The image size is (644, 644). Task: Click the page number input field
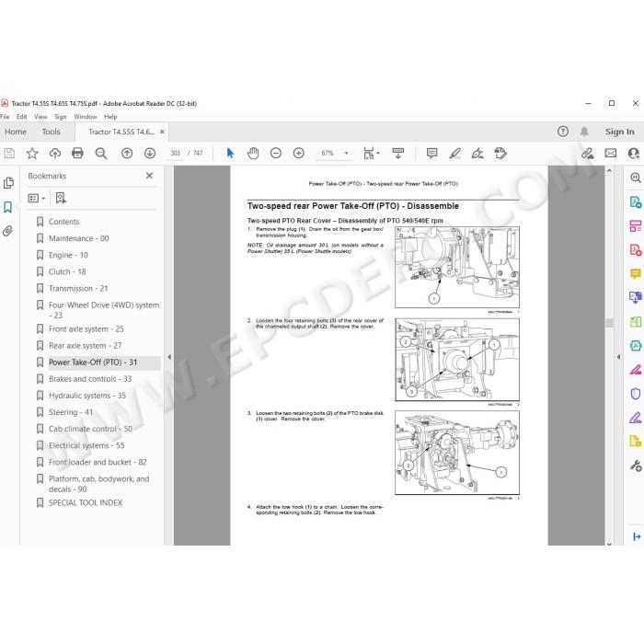(x=176, y=154)
